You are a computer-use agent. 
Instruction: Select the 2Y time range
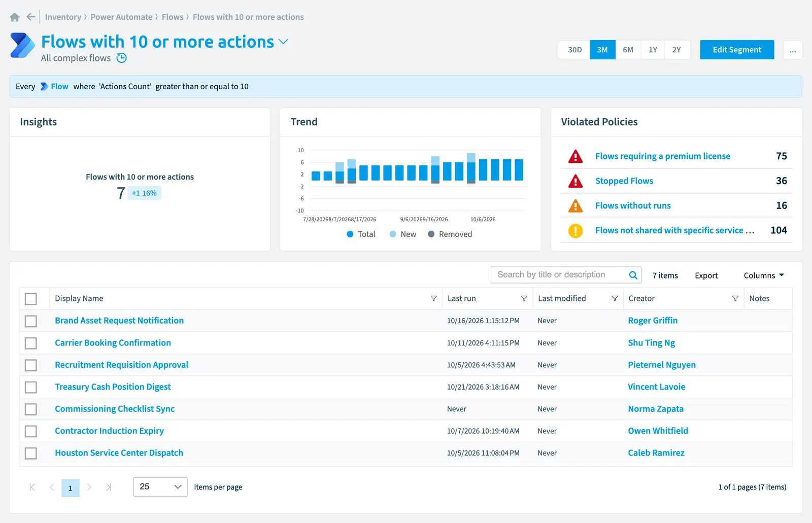(x=676, y=50)
